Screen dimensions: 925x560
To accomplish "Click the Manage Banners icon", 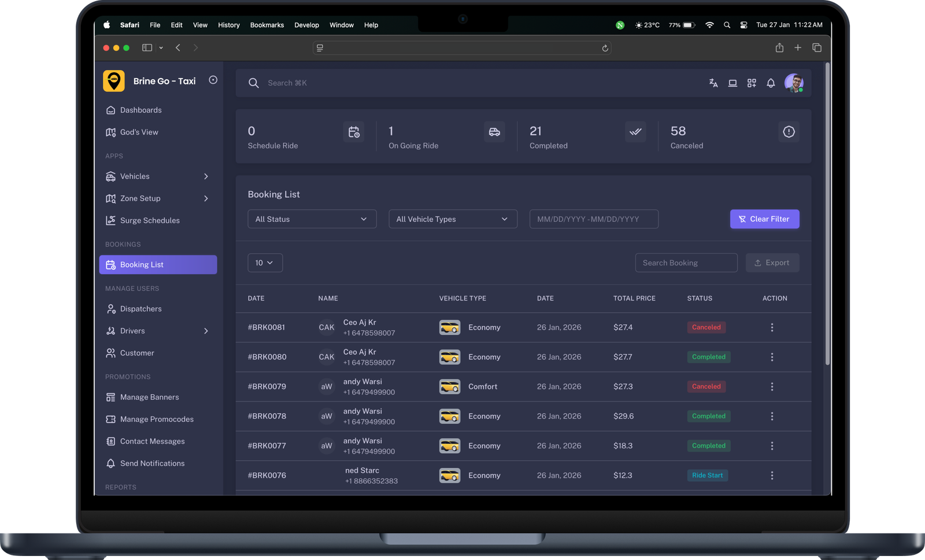I will pyautogui.click(x=110, y=397).
